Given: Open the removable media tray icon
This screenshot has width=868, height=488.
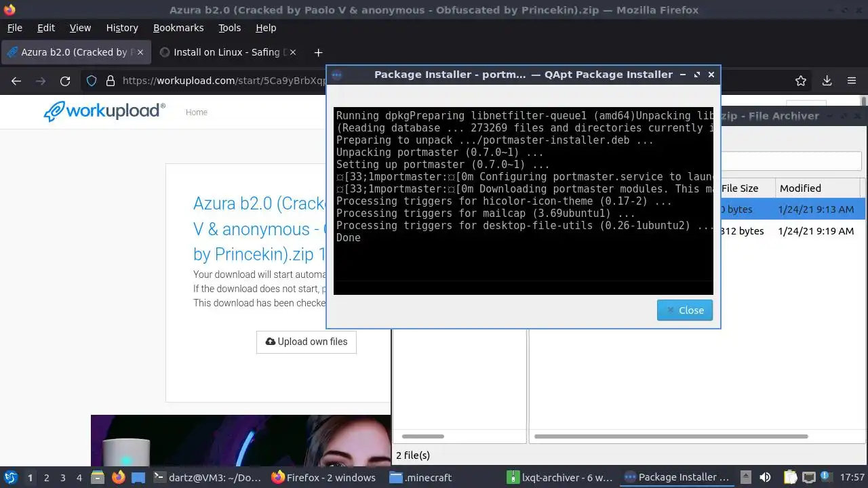Looking at the screenshot, I should pos(745,477).
